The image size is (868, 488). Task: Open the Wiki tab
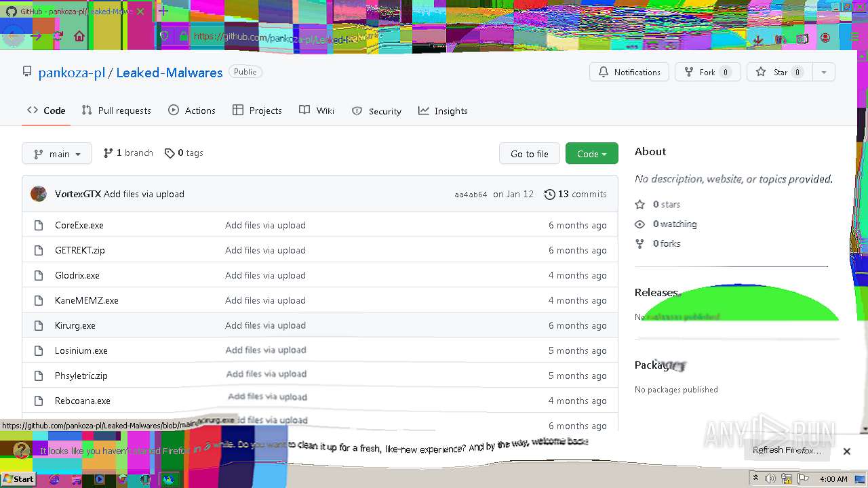coord(317,110)
